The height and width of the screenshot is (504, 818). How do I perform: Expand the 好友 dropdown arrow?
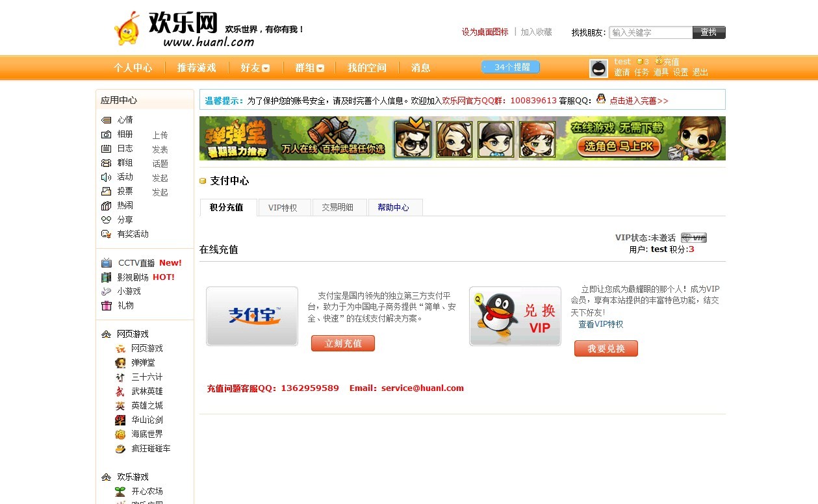(x=266, y=68)
